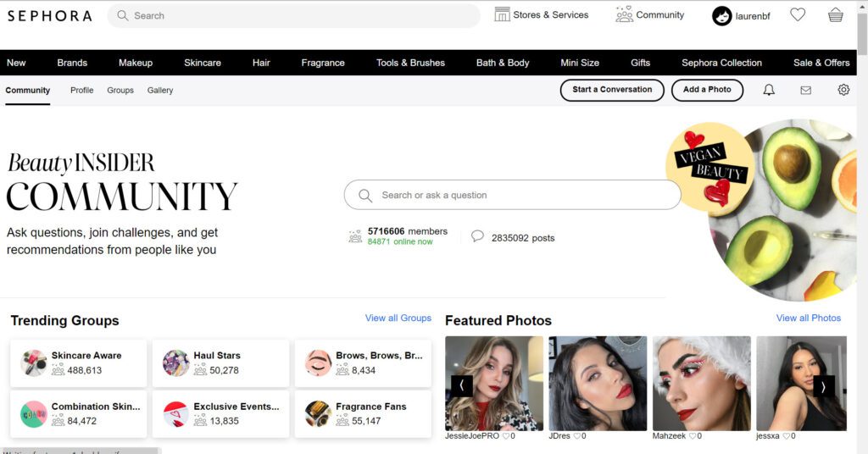The width and height of the screenshot is (868, 454).
Task: Click the 84871 online now text
Action: (400, 241)
